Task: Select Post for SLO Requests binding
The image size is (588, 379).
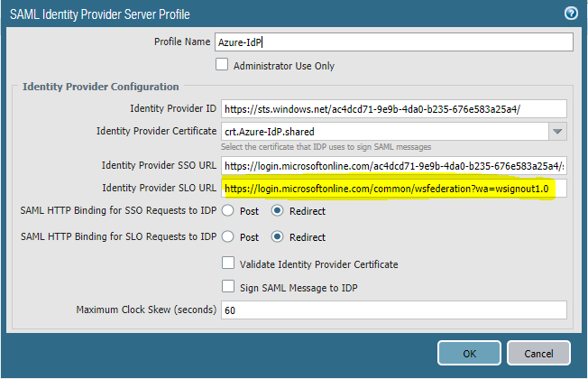Action: pyautogui.click(x=228, y=237)
